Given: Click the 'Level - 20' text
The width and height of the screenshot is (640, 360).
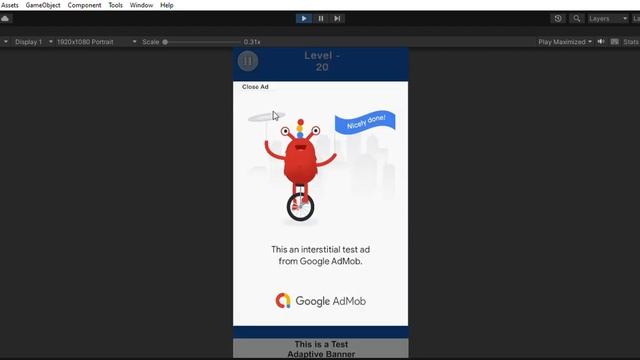Looking at the screenshot, I should click(x=322, y=61).
